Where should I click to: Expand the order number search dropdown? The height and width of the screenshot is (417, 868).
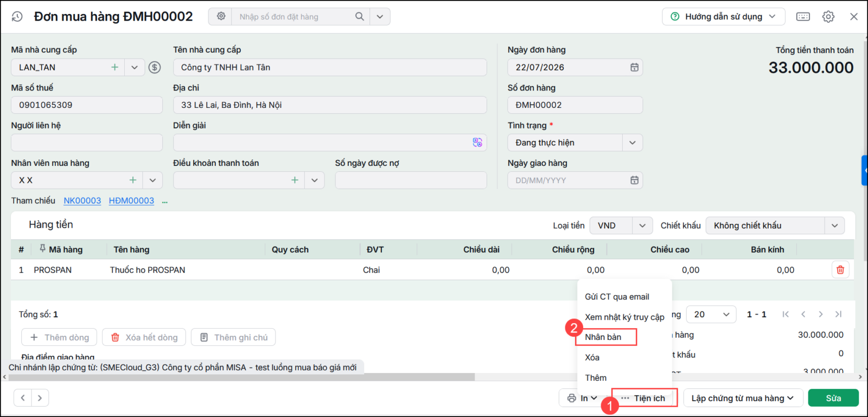coord(380,16)
